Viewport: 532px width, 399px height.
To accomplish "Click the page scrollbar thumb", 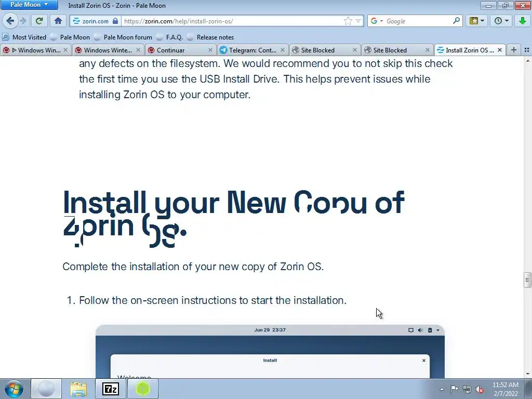I will tap(527, 280).
